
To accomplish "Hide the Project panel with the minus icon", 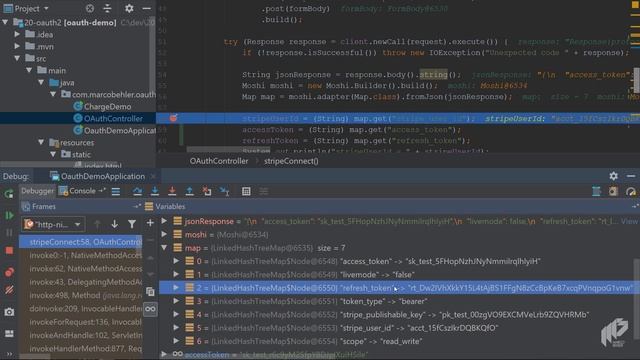I will click(x=147, y=8).
